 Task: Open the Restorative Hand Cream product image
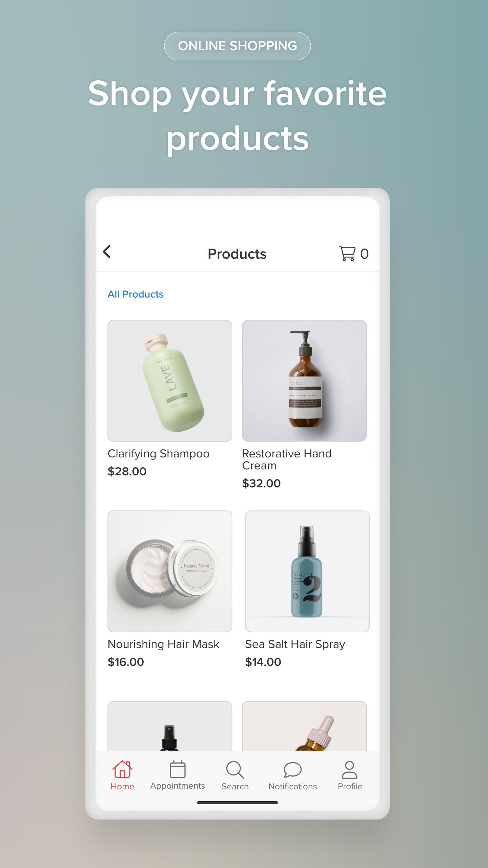point(304,381)
